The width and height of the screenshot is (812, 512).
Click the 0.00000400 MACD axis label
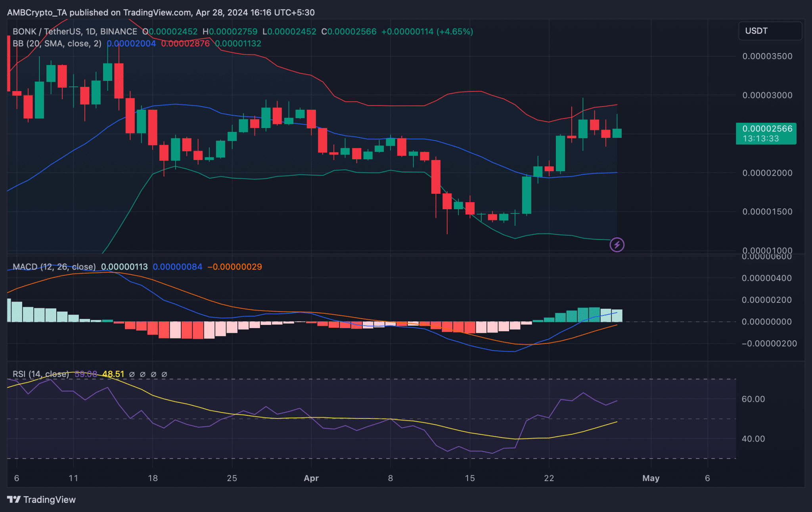click(767, 278)
